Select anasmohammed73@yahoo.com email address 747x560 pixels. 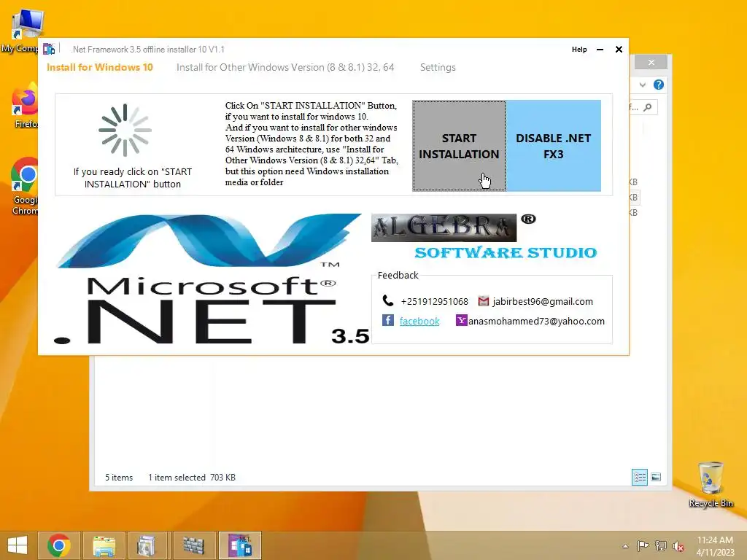tap(536, 321)
